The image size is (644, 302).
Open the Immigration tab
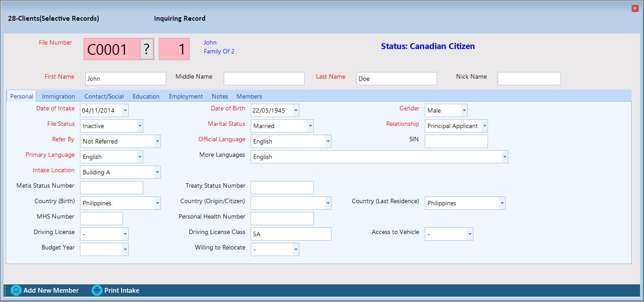58,96
